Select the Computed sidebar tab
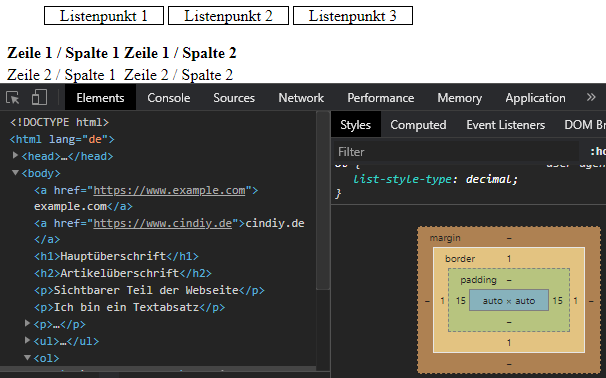Screen dimensions: 606x378 (x=418, y=125)
